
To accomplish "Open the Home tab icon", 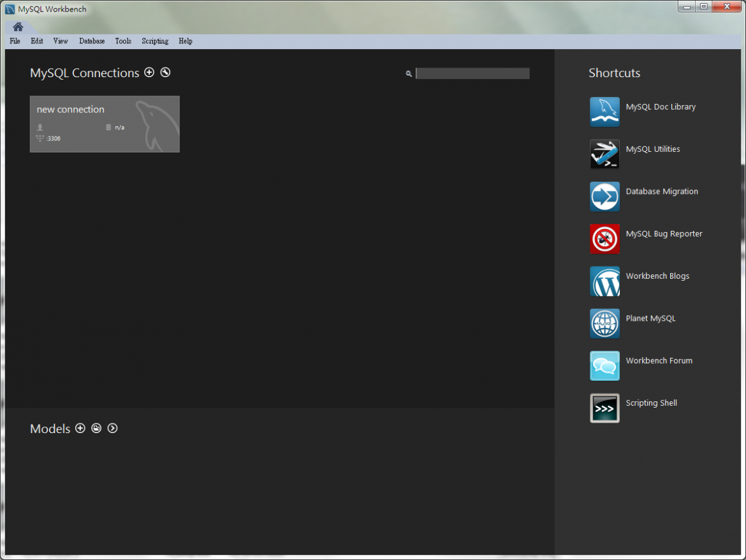I will pos(18,27).
